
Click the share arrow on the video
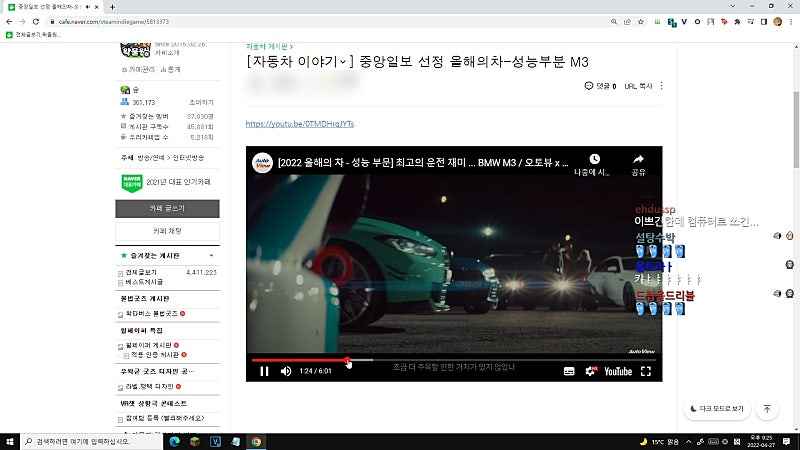638,165
